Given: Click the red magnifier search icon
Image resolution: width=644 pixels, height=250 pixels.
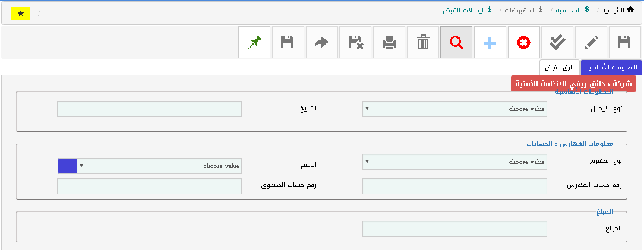Looking at the screenshot, I should (x=456, y=42).
